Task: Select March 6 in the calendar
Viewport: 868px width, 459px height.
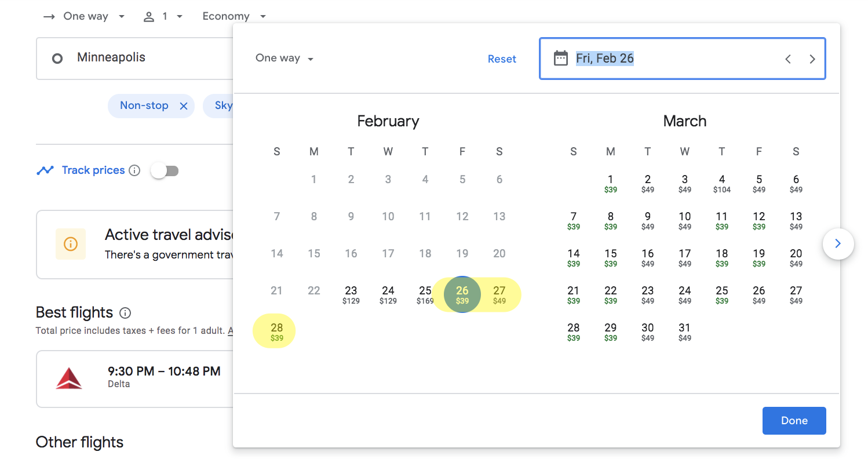Action: (796, 183)
